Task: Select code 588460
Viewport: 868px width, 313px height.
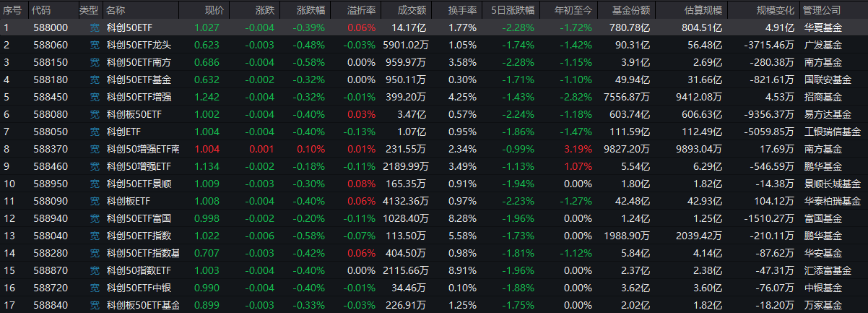Action: point(51,166)
